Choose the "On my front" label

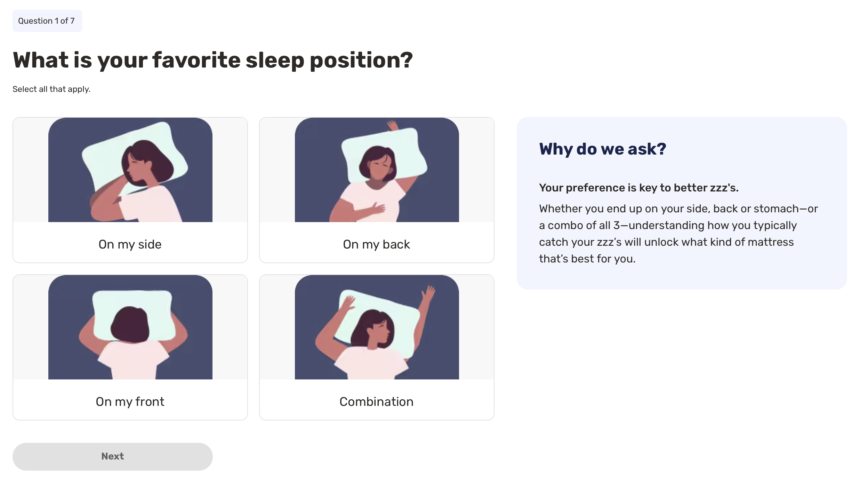[130, 402]
